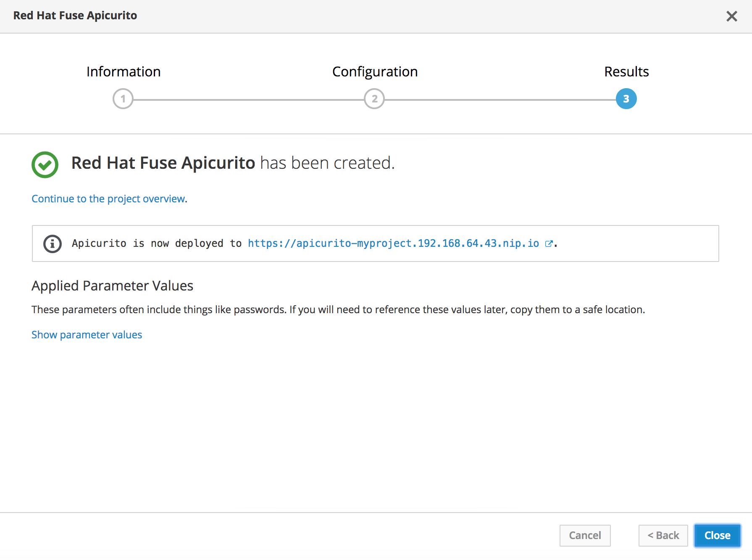
Task: Click the Cancel button
Action: (x=585, y=535)
